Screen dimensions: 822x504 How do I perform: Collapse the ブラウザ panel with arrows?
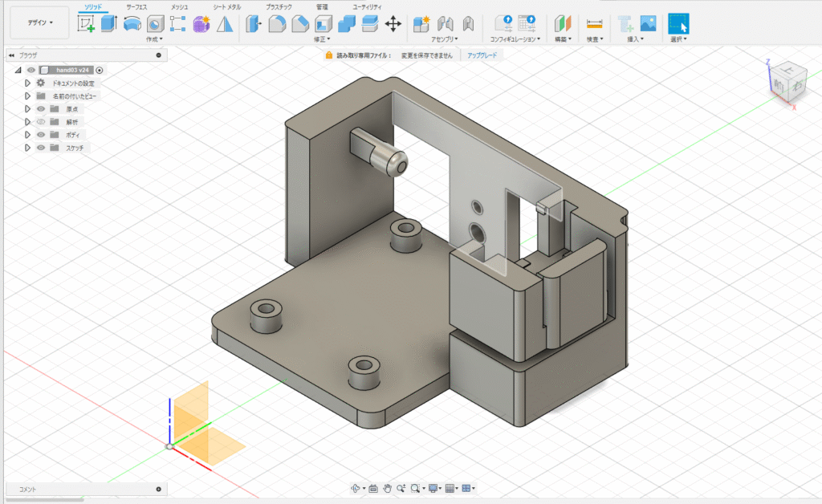tap(10, 55)
